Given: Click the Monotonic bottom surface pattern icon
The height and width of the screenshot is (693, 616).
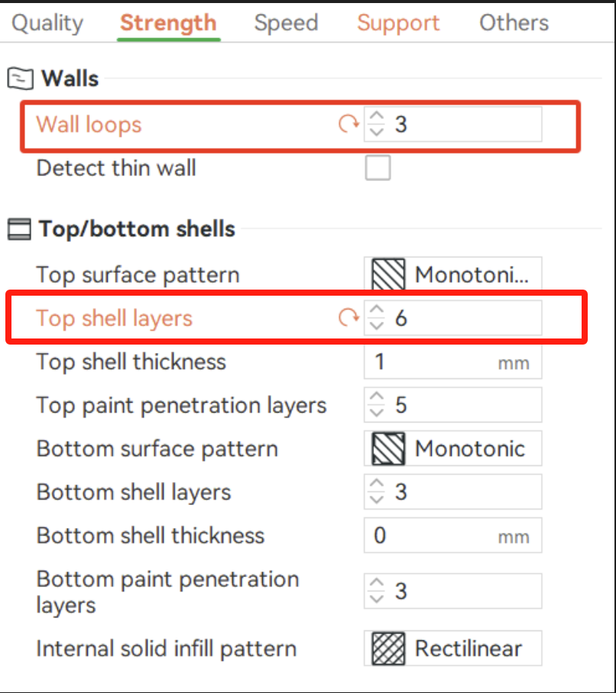Looking at the screenshot, I should [x=387, y=449].
